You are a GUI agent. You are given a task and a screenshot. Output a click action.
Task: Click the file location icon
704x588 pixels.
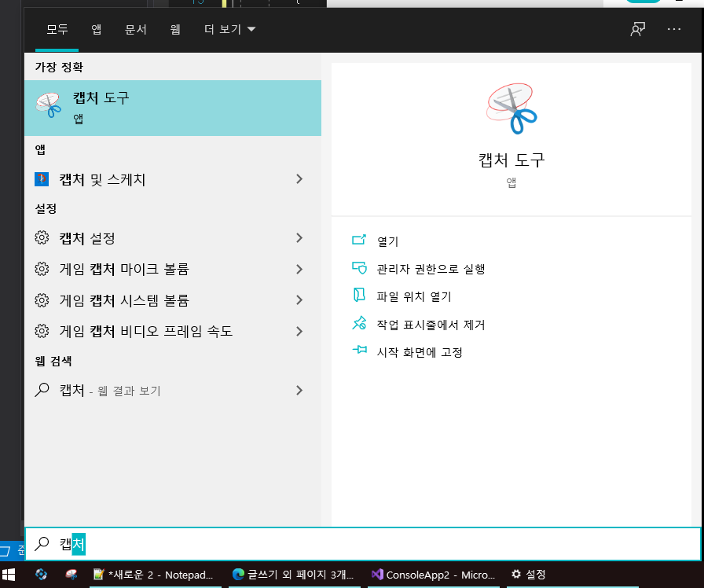tap(359, 295)
